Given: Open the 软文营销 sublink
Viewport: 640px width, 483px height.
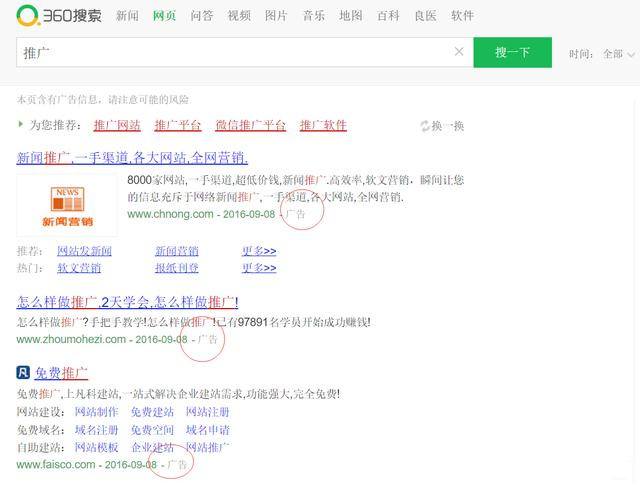Looking at the screenshot, I should tap(79, 268).
